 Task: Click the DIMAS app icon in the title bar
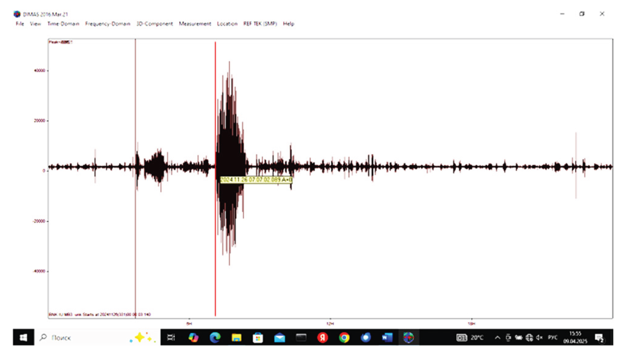[17, 14]
